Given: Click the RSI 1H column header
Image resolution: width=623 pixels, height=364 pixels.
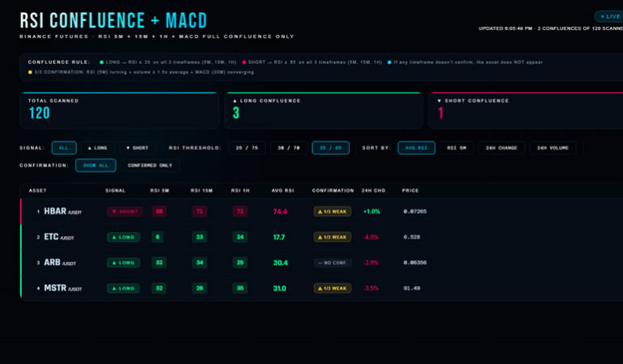Looking at the screenshot, I should coord(240,191).
